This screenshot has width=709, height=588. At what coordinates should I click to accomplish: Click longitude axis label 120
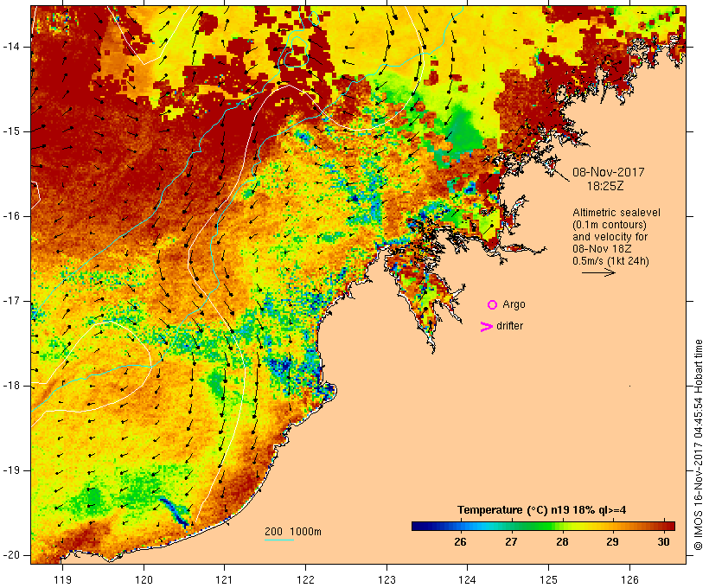click(x=144, y=579)
